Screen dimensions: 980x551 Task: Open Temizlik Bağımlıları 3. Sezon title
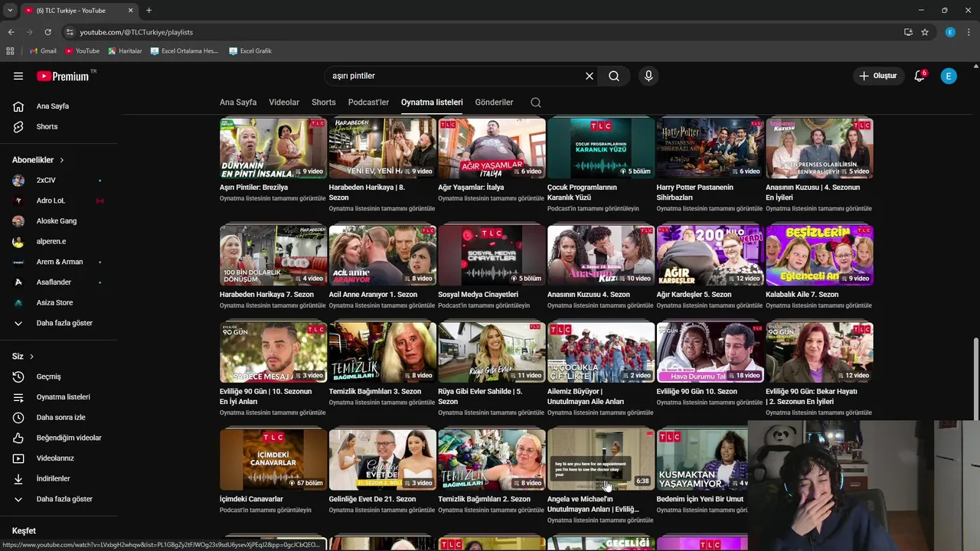click(374, 392)
